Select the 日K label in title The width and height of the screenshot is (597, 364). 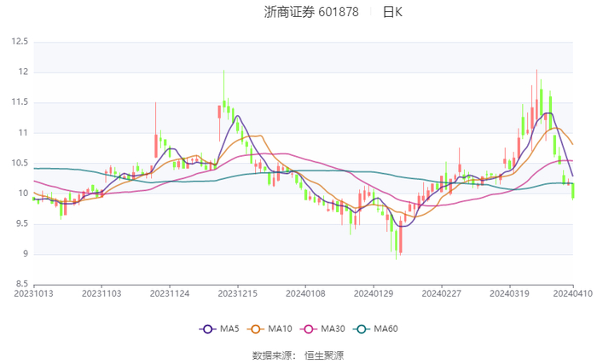pos(392,13)
